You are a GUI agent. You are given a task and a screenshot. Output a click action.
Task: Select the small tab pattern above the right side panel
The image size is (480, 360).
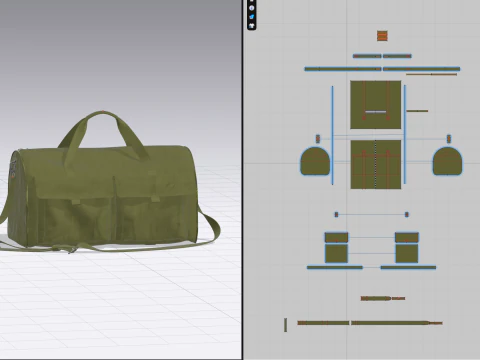[x=449, y=138]
